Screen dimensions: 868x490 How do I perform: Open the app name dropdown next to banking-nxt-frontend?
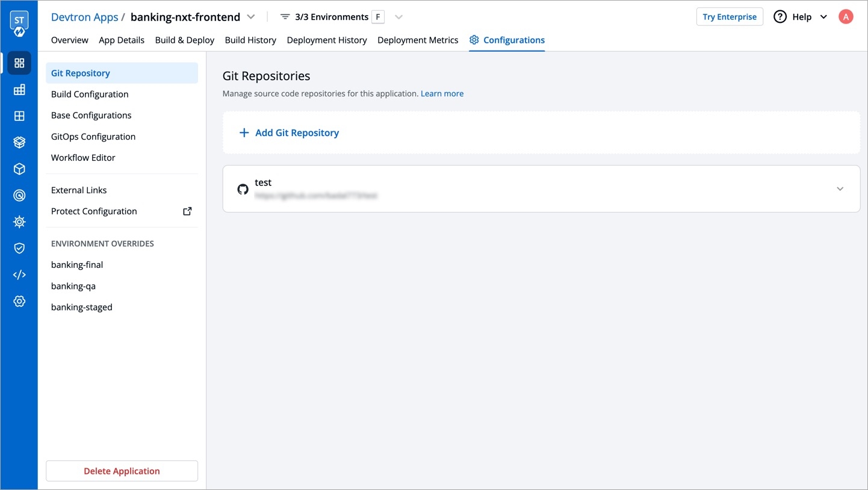click(251, 17)
